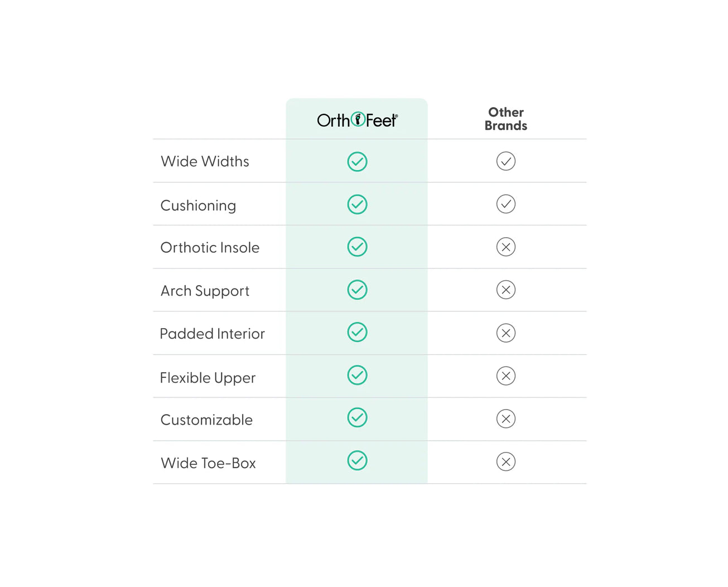The width and height of the screenshot is (728, 587).
Task: Click OrthoFeet checkmark in Flexible Upper row
Action: [x=357, y=375]
